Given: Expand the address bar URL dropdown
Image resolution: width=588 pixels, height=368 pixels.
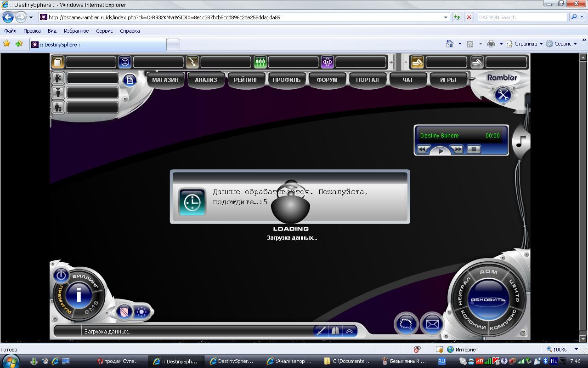Looking at the screenshot, I should (x=446, y=17).
